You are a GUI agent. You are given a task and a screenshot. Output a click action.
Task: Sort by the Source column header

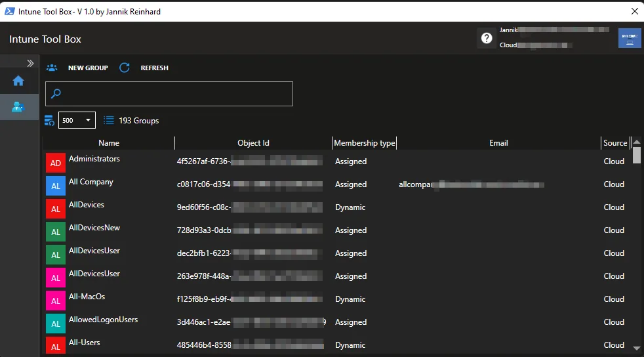(615, 143)
